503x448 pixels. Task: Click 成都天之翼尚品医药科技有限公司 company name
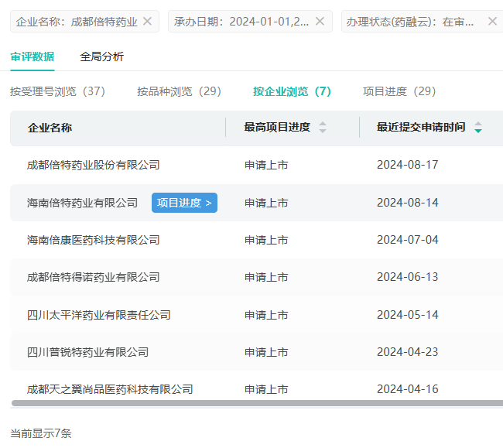[110, 389]
